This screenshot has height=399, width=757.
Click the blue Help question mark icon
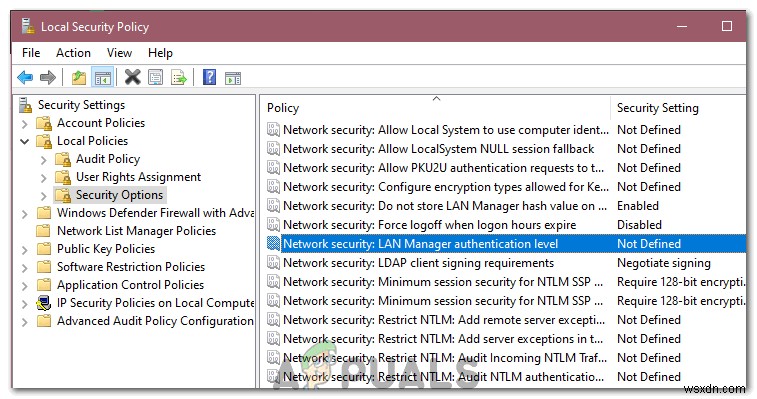tap(209, 77)
